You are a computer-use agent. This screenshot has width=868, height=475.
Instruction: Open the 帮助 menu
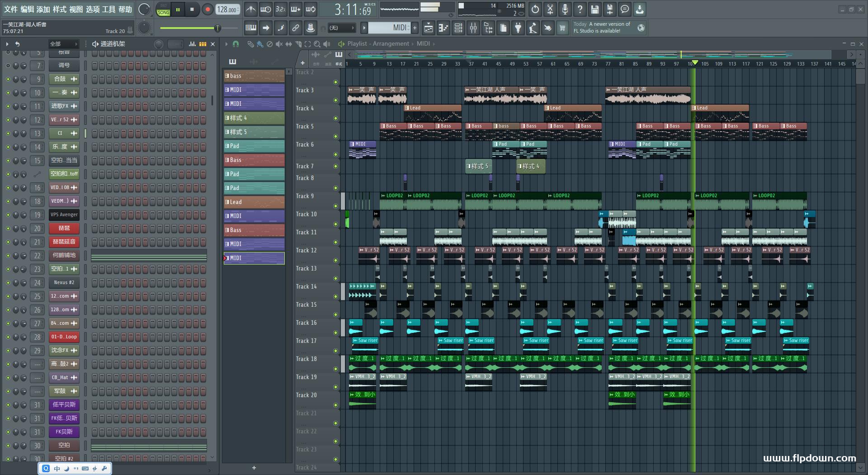[x=125, y=9]
